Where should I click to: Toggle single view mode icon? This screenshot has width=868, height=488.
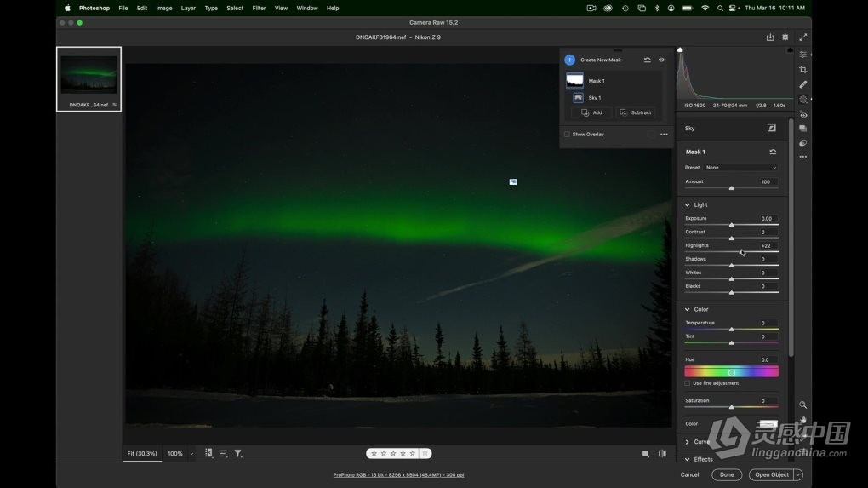pyautogui.click(x=645, y=454)
